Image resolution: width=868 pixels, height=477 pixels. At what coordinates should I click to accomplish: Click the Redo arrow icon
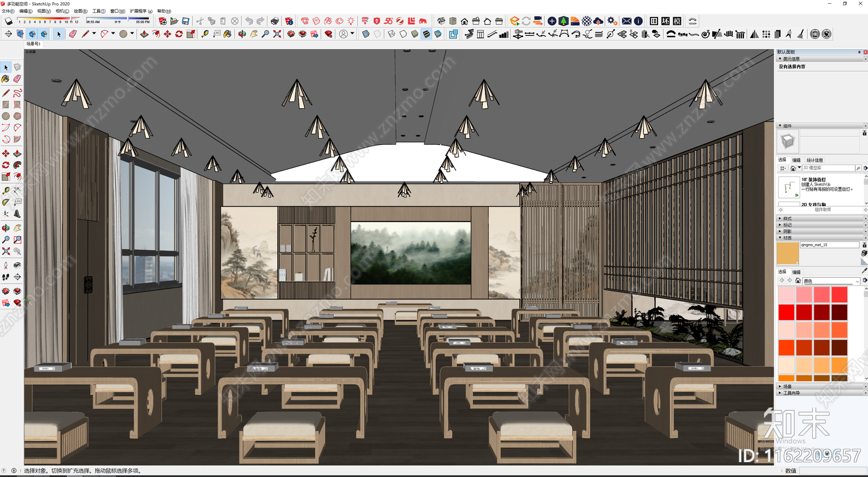coord(260,21)
